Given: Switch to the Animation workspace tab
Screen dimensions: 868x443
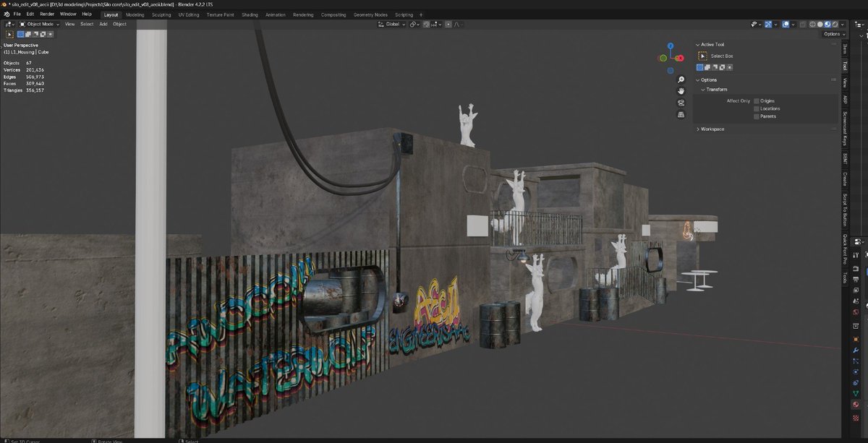Looking at the screenshot, I should 275,14.
